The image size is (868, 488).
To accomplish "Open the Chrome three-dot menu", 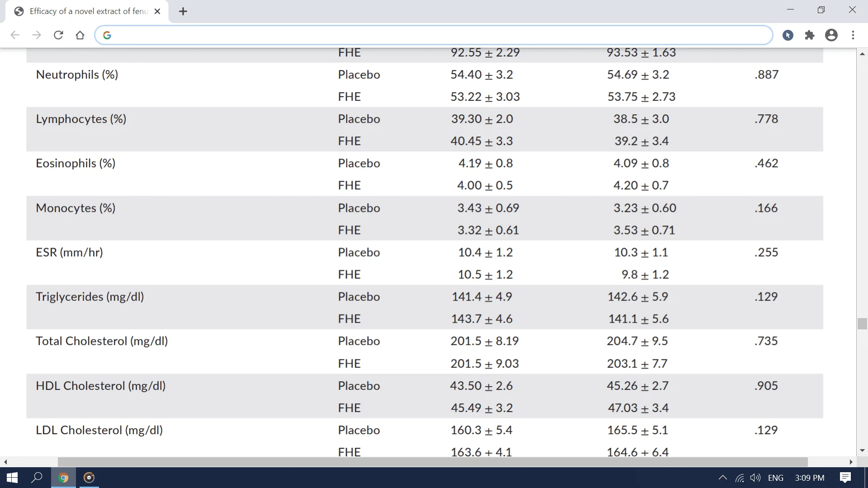I will click(853, 35).
